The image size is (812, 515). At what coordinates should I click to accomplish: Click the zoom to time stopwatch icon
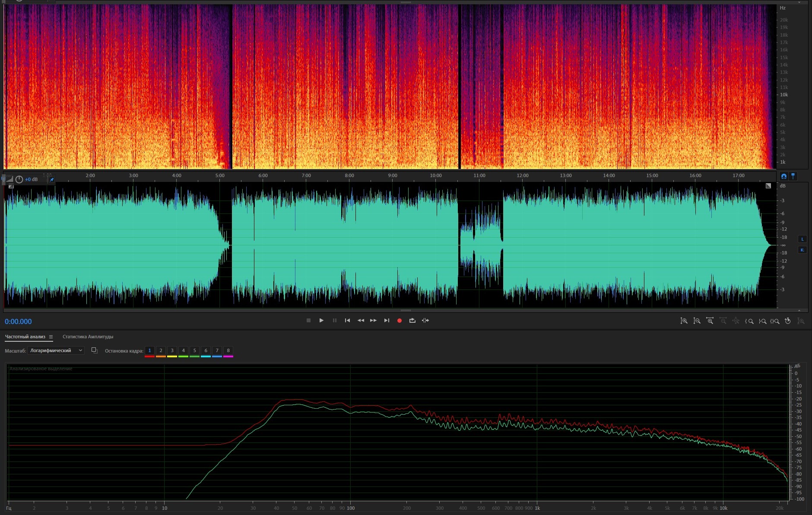[787, 321]
